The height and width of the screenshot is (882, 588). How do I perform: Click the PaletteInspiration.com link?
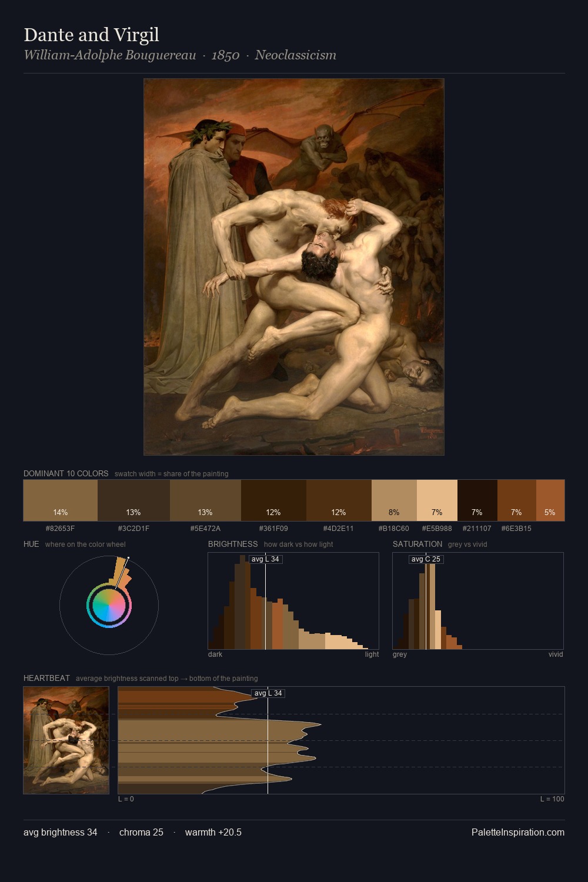(518, 832)
